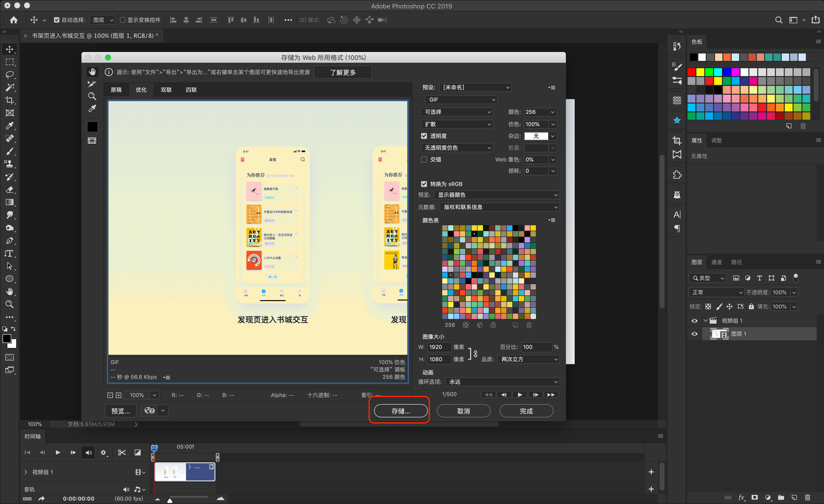824x504 pixels.
Task: Collapse the 视频组 1 layer group
Action: 706,320
